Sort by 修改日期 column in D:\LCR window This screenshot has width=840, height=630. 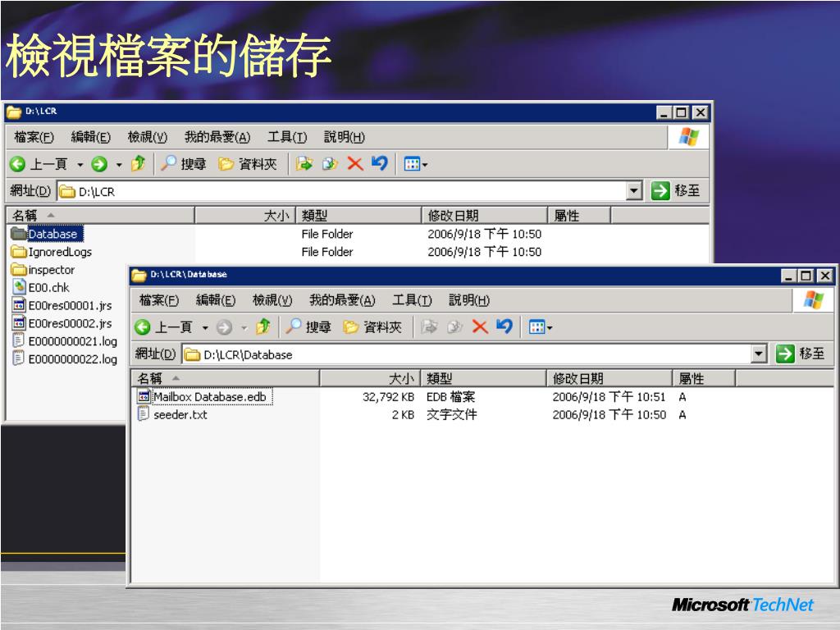[x=484, y=216]
